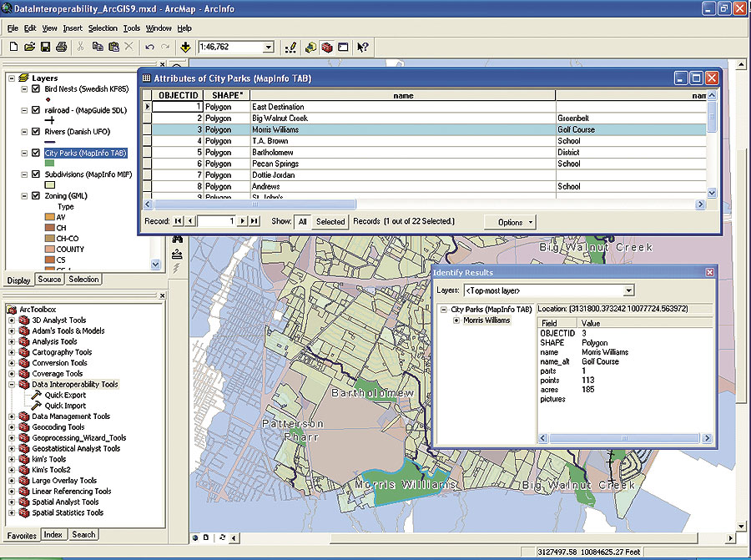Run the Quick Export tool
Screen dimensions: 751x560
[65, 396]
